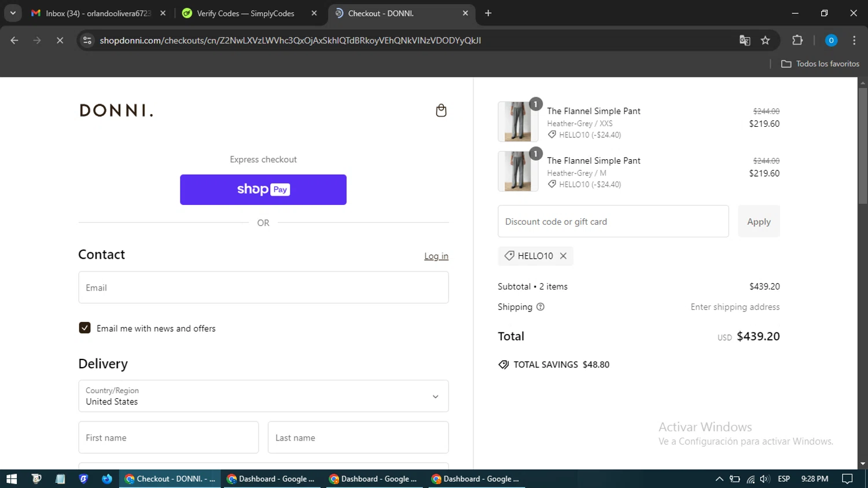Click the forward navigation arrow

[x=37, y=41]
